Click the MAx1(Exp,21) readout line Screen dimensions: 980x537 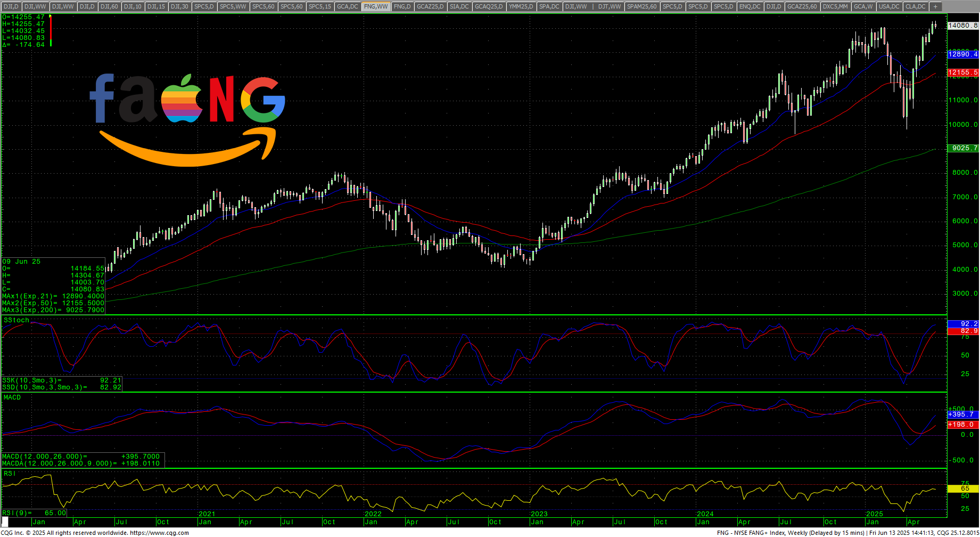click(x=53, y=296)
